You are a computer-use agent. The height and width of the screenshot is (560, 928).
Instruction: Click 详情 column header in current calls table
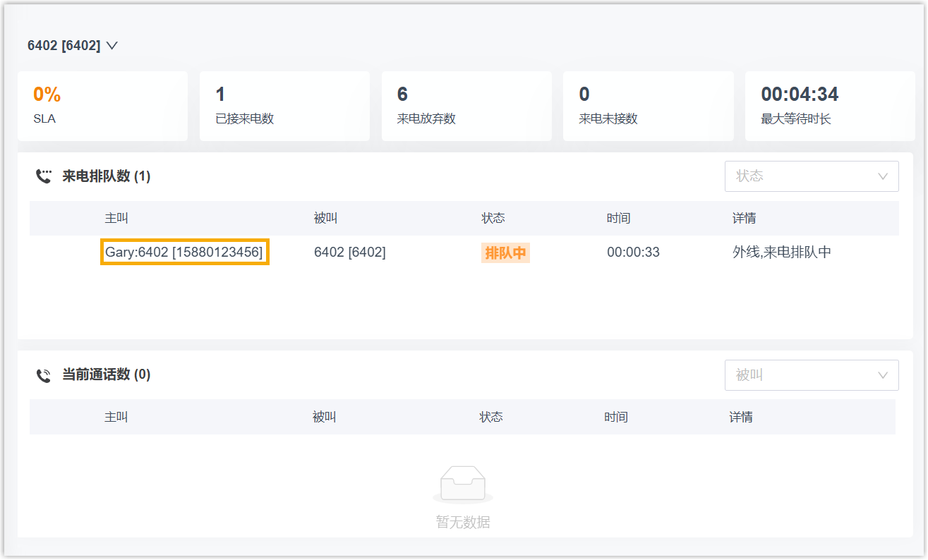[741, 418]
